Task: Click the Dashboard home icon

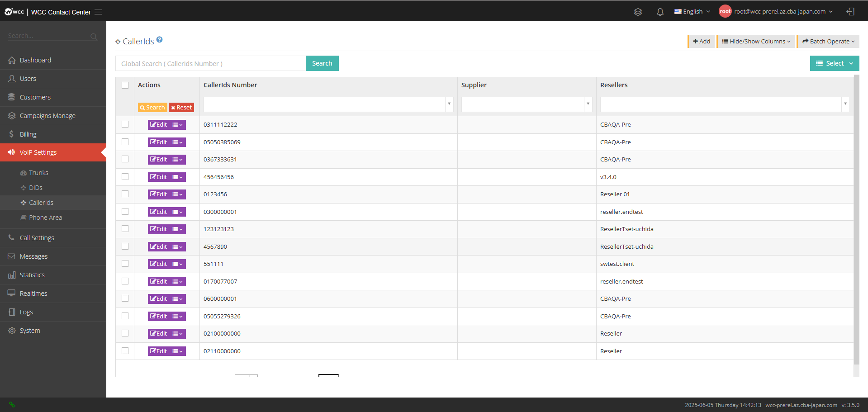Action: 12,60
